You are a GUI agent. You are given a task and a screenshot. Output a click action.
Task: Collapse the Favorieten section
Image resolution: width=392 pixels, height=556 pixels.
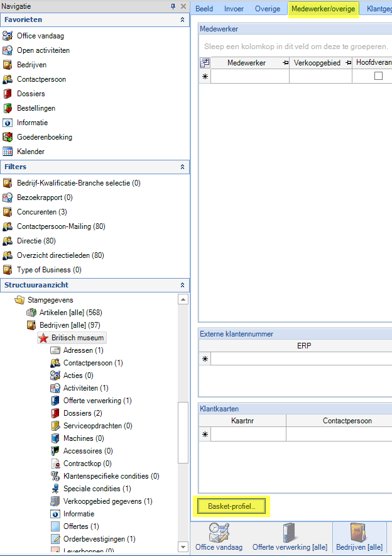click(182, 20)
